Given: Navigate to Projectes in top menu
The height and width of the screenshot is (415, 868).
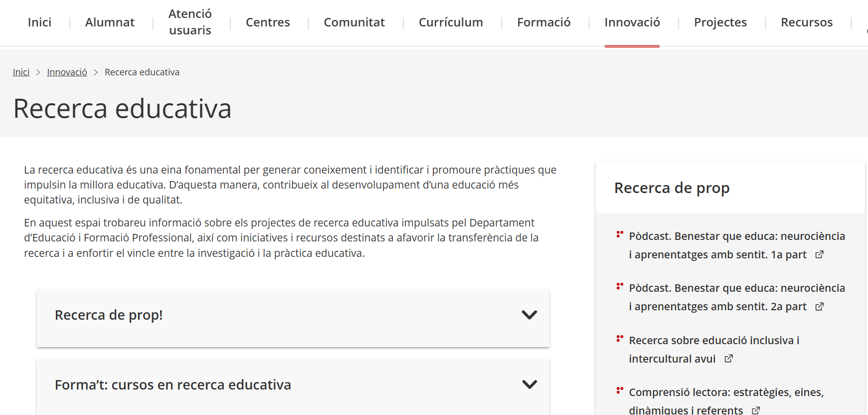Looking at the screenshot, I should click(x=720, y=22).
